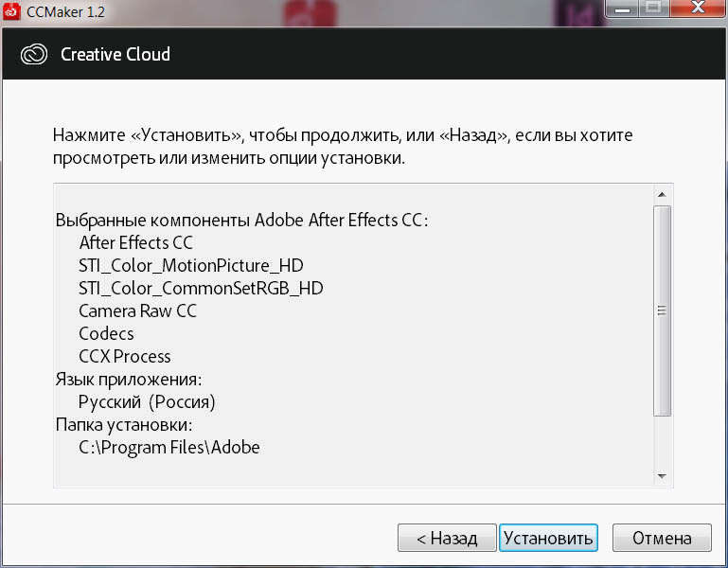Click the scrollbar up arrow

662,195
